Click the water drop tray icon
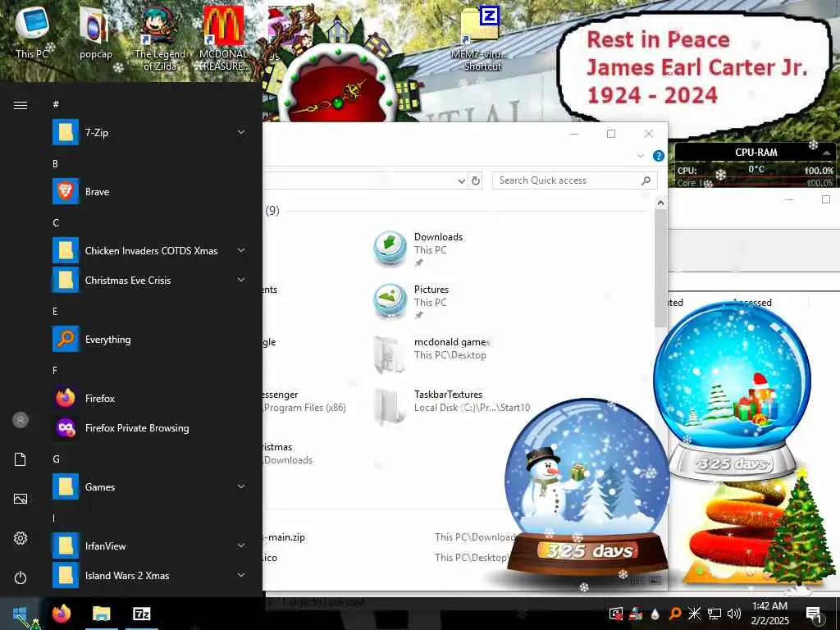This screenshot has width=840, height=630. coord(655,614)
